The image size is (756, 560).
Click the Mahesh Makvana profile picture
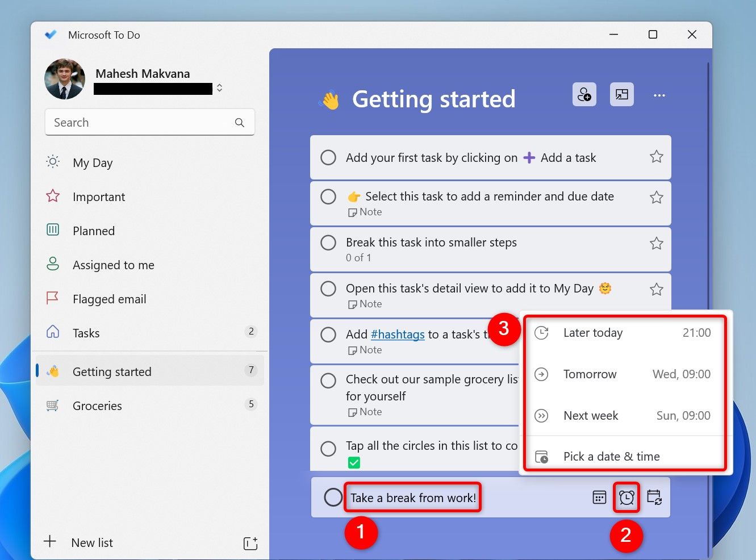pos(65,79)
